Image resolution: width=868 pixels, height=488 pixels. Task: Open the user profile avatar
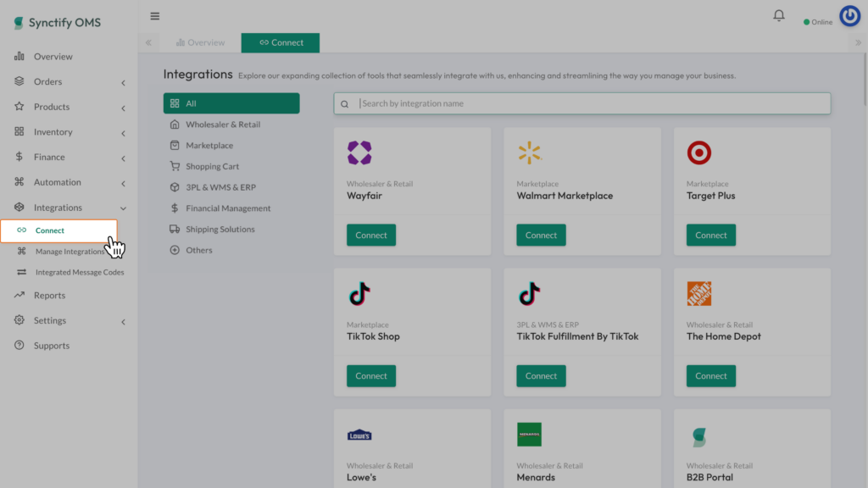tap(849, 16)
